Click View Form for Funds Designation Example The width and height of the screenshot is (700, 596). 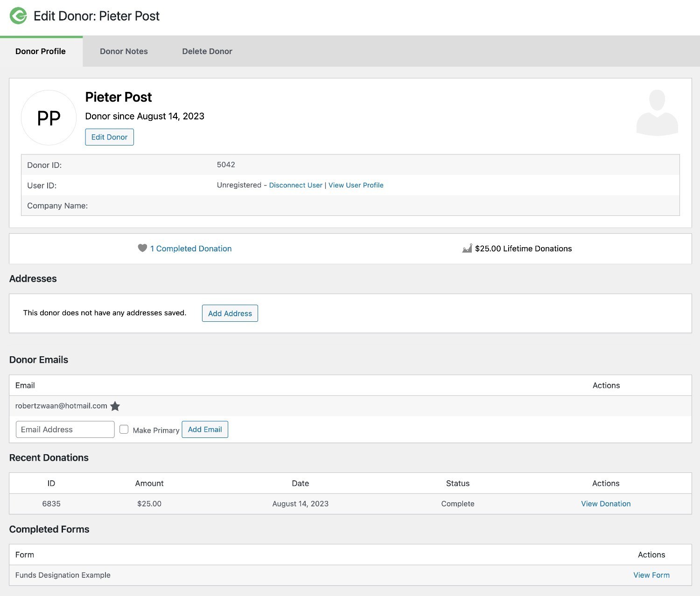[x=651, y=575]
